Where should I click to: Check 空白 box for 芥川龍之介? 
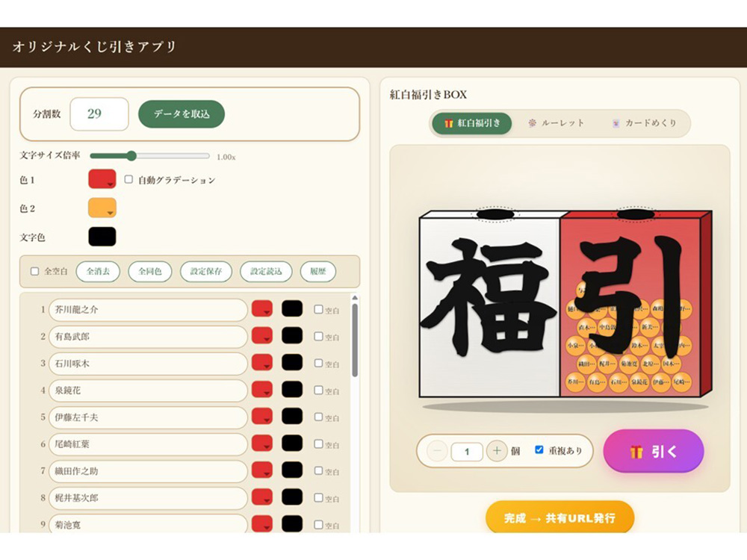[x=318, y=309]
